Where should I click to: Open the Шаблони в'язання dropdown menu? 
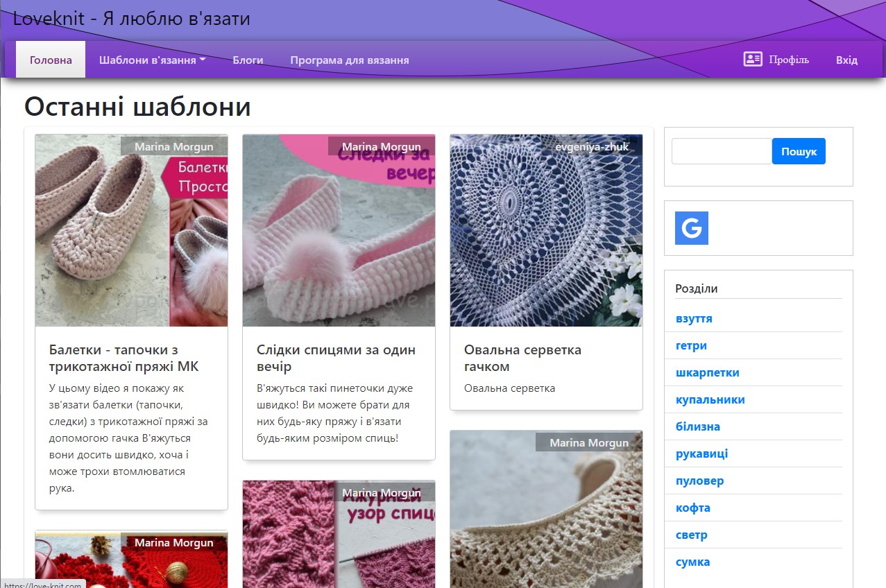tap(153, 60)
